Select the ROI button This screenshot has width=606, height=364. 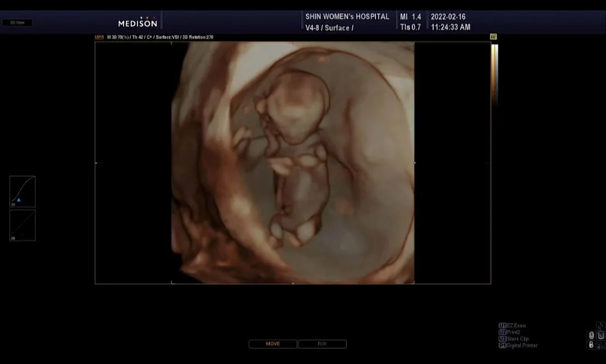[322, 344]
